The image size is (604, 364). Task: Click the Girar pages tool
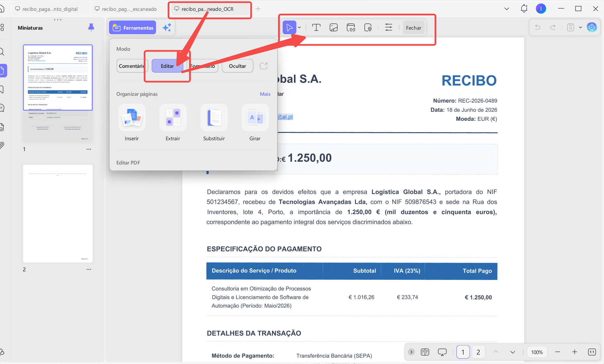[x=255, y=123]
